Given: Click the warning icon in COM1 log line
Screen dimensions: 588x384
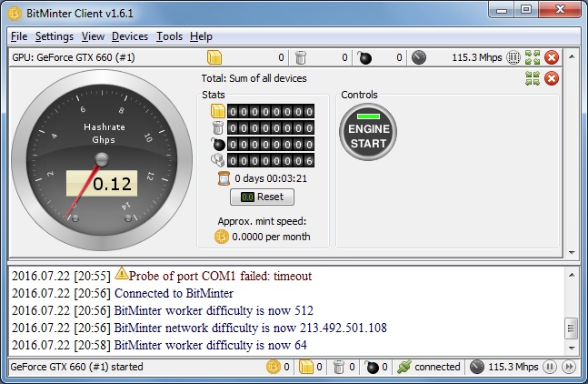Looking at the screenshot, I should (x=122, y=273).
